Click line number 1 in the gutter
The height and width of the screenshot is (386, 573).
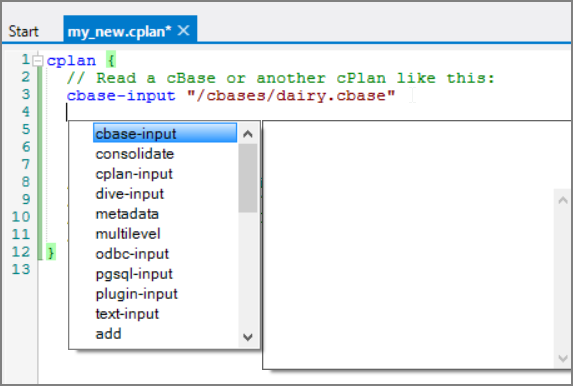click(x=26, y=59)
